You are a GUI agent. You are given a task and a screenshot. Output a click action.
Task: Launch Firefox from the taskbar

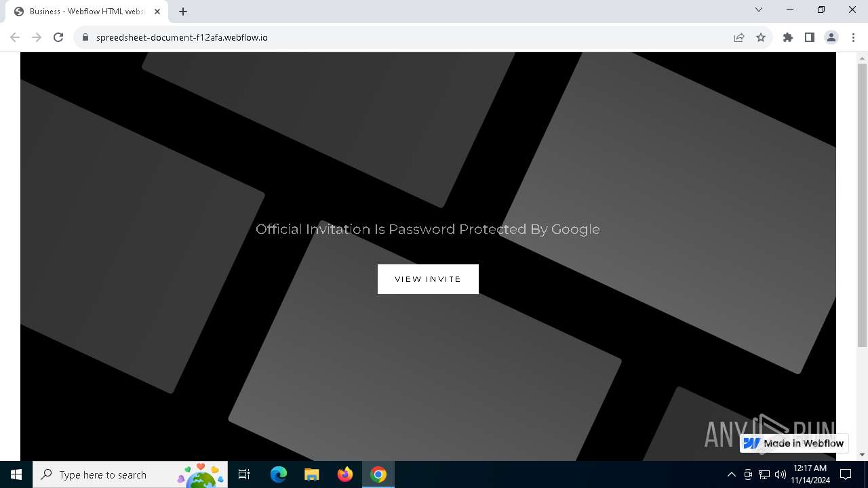coord(345,474)
